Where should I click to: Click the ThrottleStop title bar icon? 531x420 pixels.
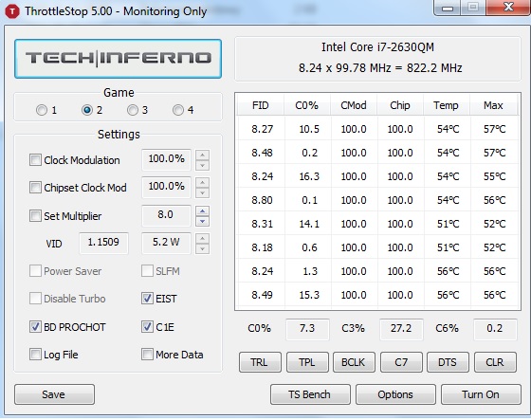[12, 11]
